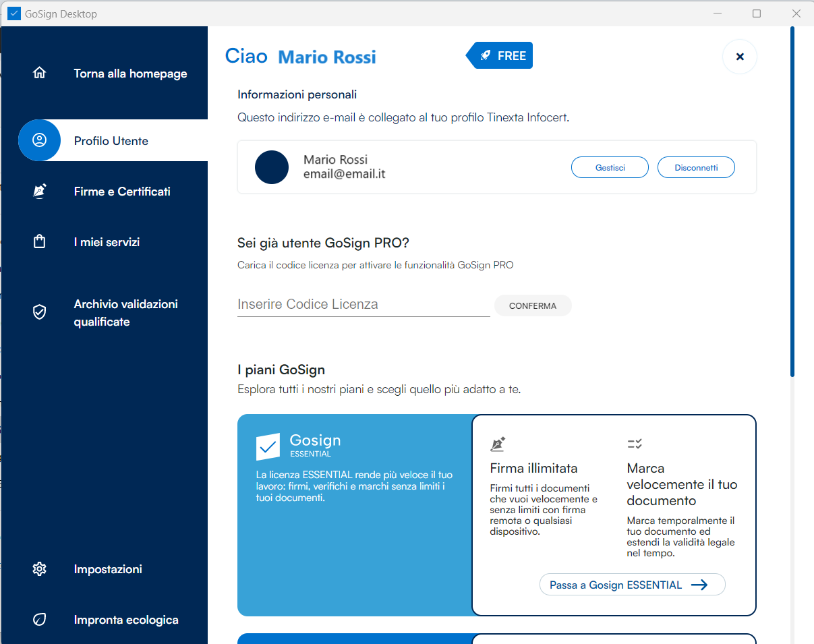This screenshot has height=644, width=814.
Task: Select Firme e Certificati in sidebar
Action: [x=122, y=192]
